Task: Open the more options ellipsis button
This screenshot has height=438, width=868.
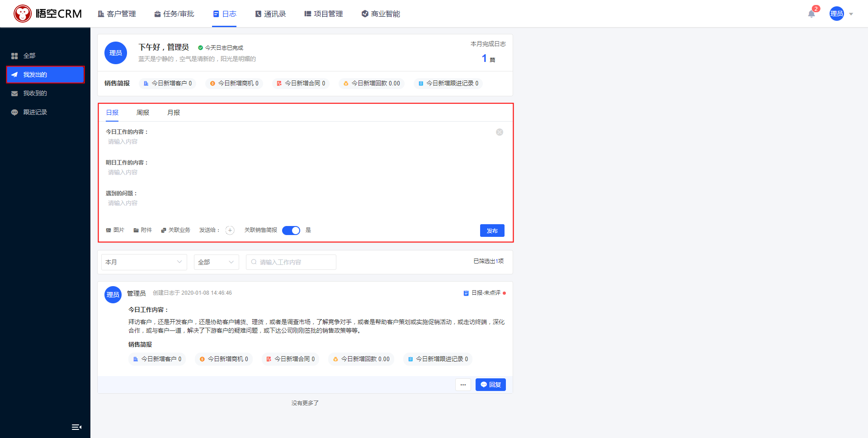Action: (x=463, y=385)
